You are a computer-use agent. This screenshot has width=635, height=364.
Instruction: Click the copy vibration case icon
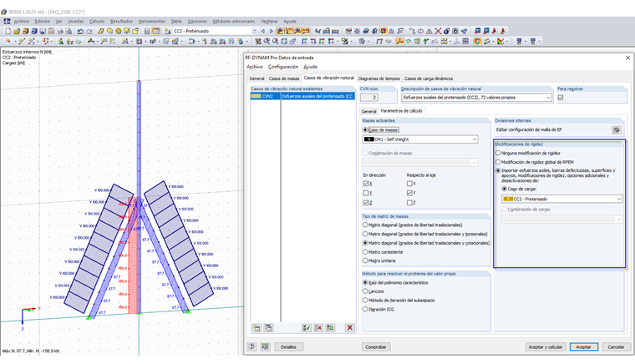coord(269,328)
